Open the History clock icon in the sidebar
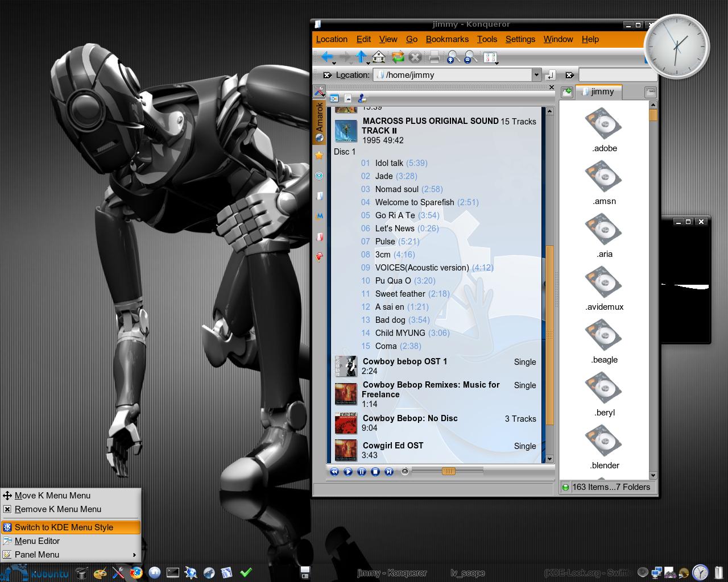Screen dimensions: 728x582 319,176
